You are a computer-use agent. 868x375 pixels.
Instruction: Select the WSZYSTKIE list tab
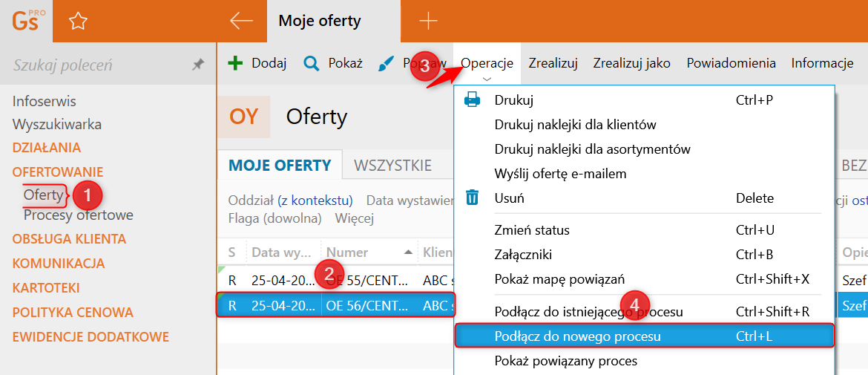coord(392,165)
